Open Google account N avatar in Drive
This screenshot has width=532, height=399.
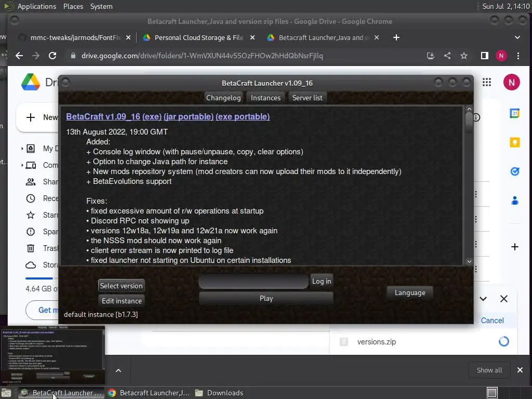512,82
